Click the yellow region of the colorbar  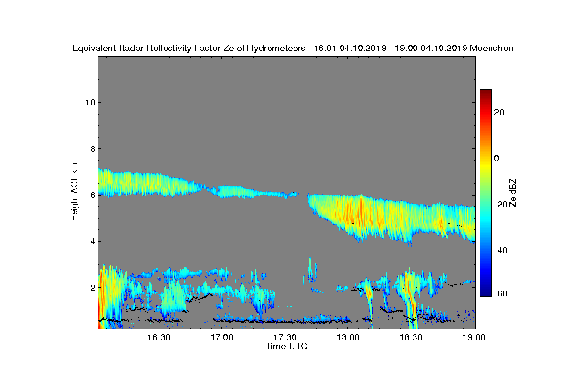486,164
